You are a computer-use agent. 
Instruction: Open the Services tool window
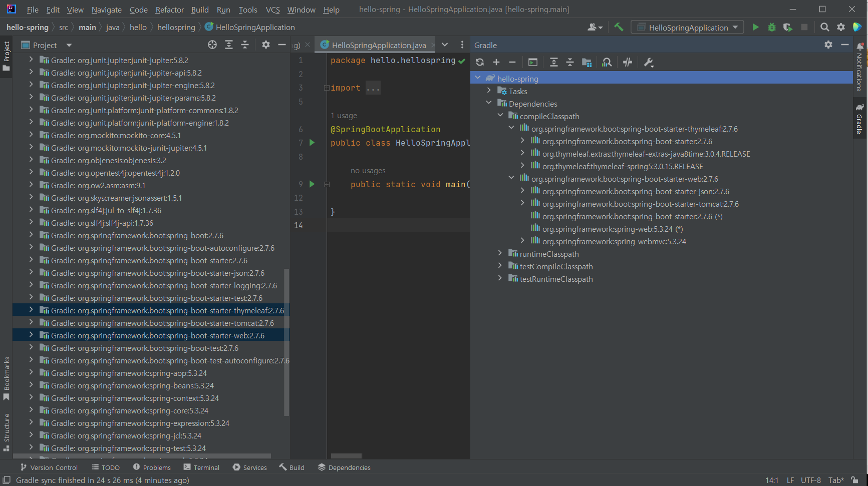pyautogui.click(x=250, y=467)
